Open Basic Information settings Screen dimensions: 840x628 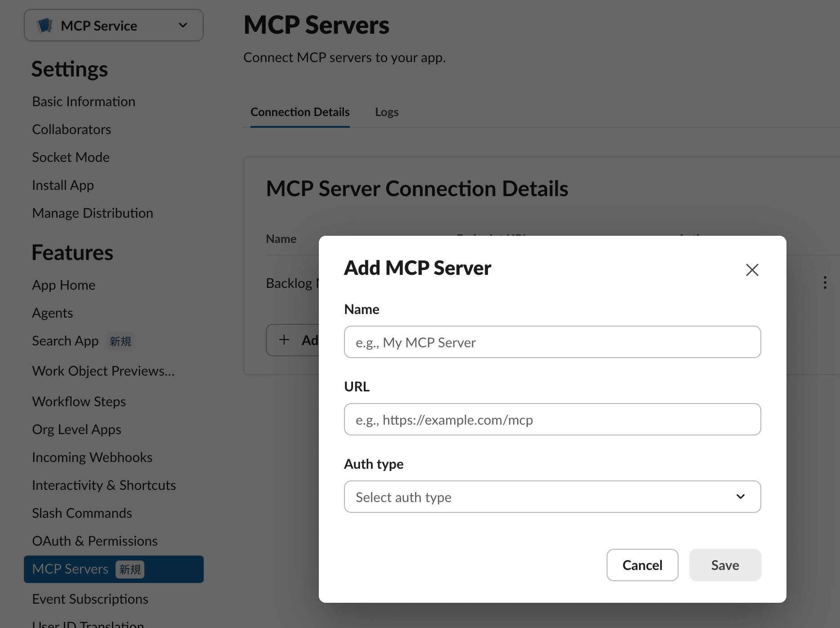(84, 102)
